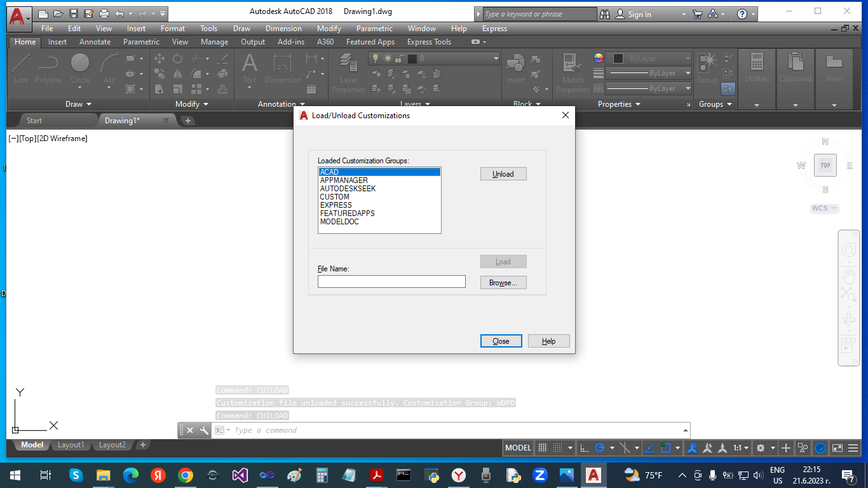Select the Circle tool in the Draw panel
868x488 pixels.
coord(80,69)
